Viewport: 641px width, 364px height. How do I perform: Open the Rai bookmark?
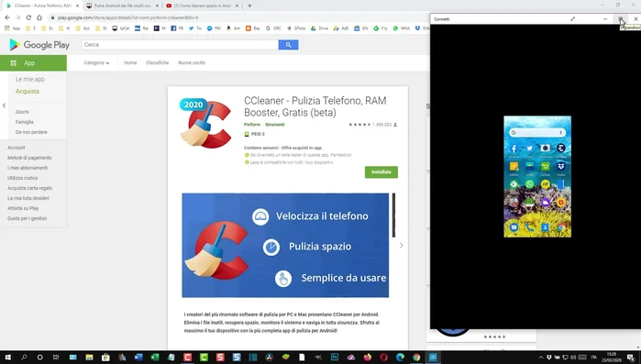[x=141, y=28]
